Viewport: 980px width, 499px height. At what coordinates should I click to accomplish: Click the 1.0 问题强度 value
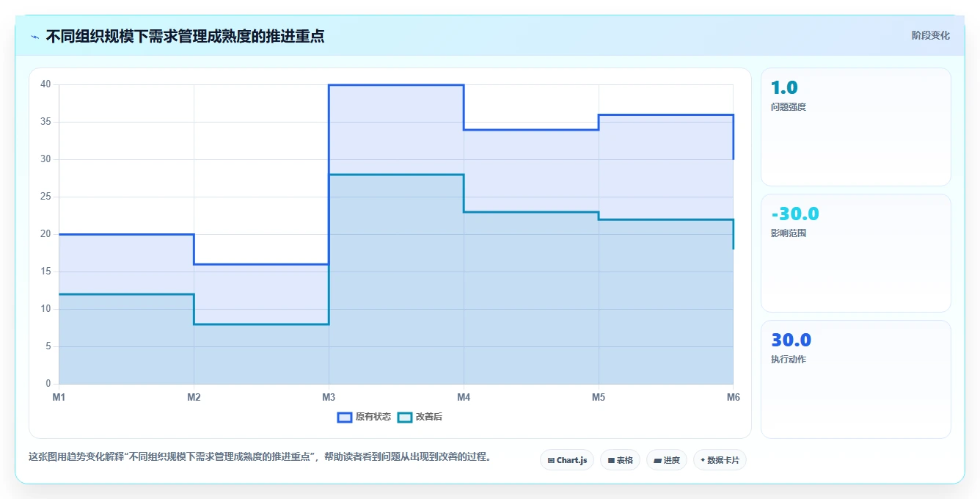coord(784,88)
